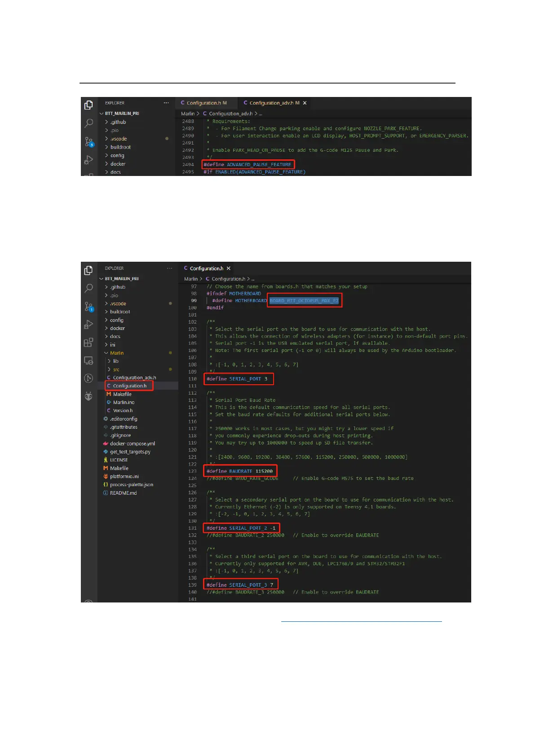Screen dimensions: 535x756
Task: Open Source Control icon showing badge 3
Action: coord(89,142)
